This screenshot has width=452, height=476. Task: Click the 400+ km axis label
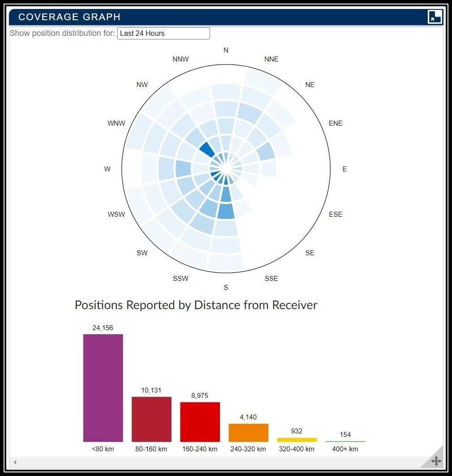[x=345, y=449]
